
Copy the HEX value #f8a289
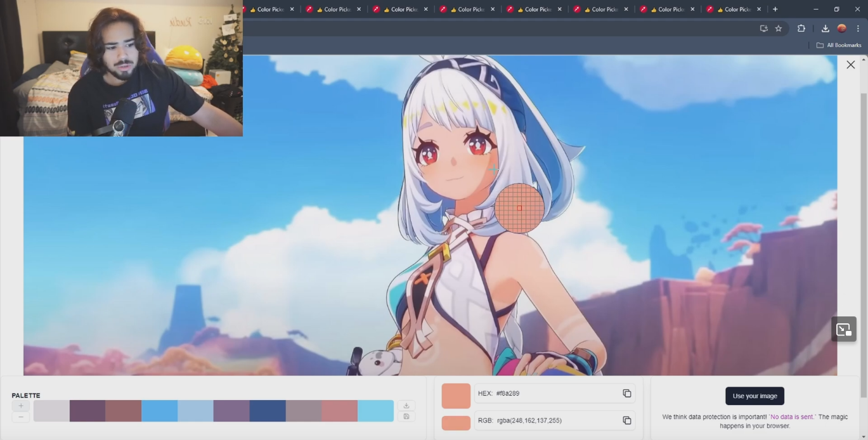point(626,393)
